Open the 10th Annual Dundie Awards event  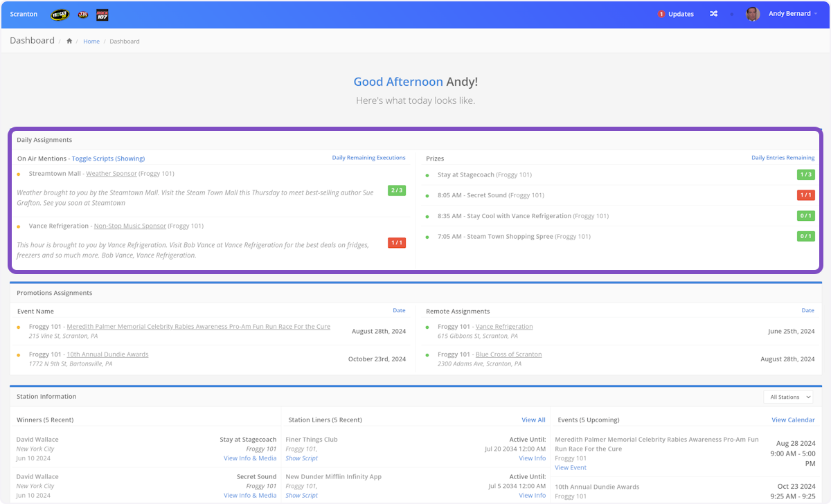coord(107,354)
